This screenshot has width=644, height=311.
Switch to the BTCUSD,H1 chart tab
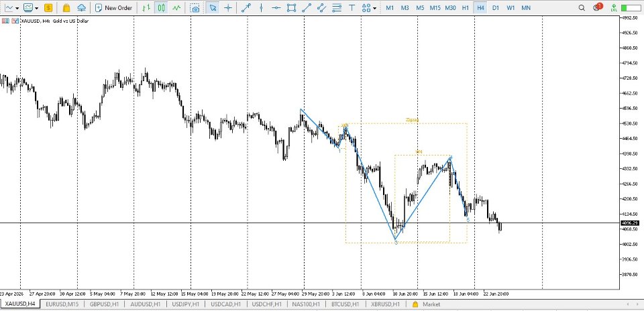345,304
